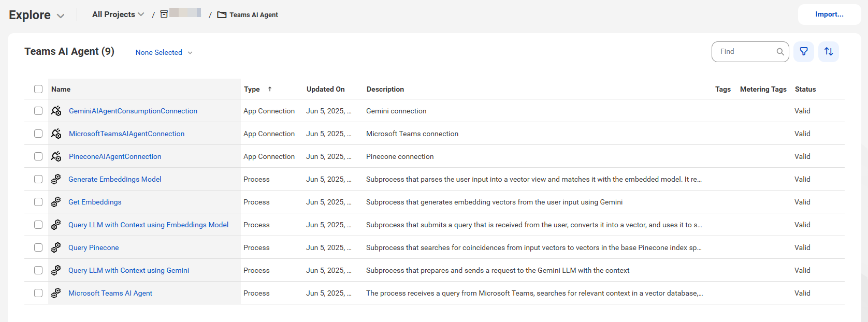The image size is (868, 322).
Task: Open the Microsoft Teams AI Agent process link
Action: click(x=110, y=293)
